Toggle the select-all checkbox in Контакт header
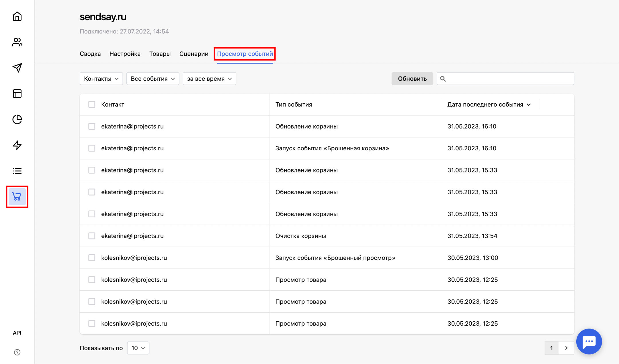This screenshot has height=364, width=619. (92, 105)
